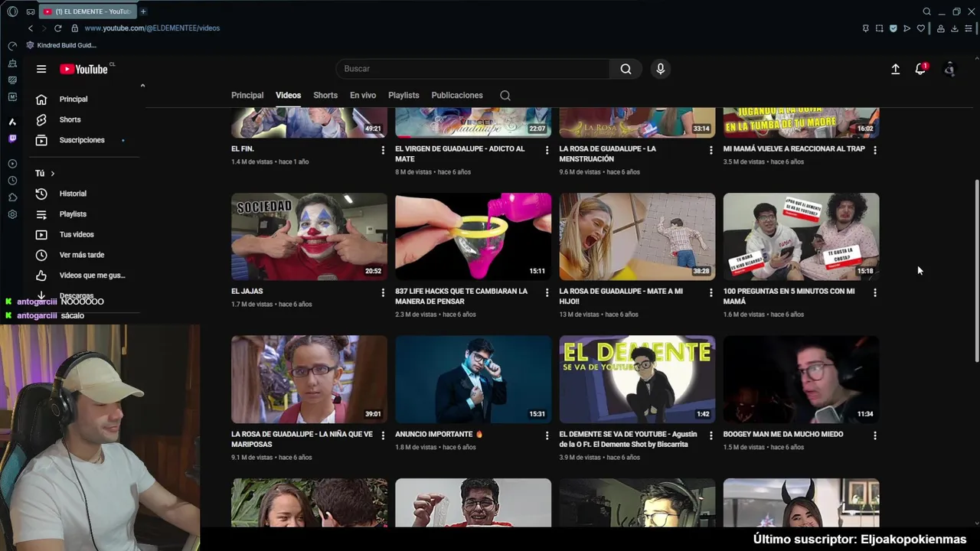This screenshot has width=980, height=551.
Task: Play 100 PREGUNTAS thumbnail
Action: (801, 236)
